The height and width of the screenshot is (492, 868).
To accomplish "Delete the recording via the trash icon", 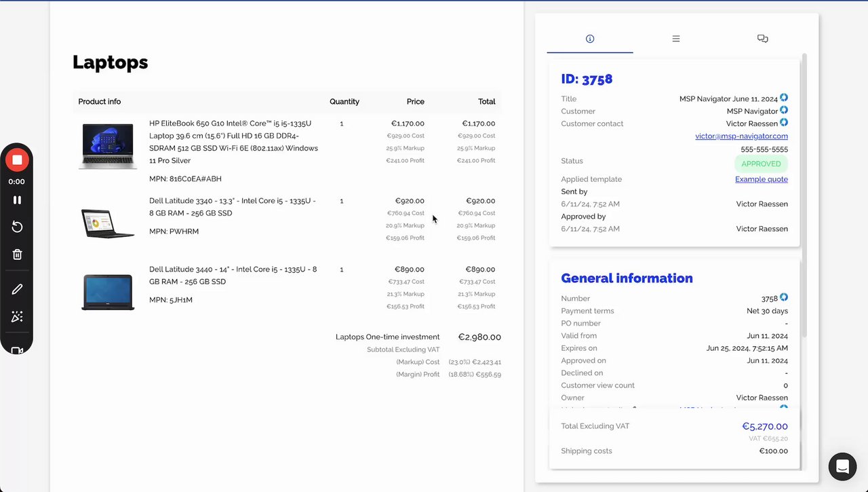I will pyautogui.click(x=17, y=254).
